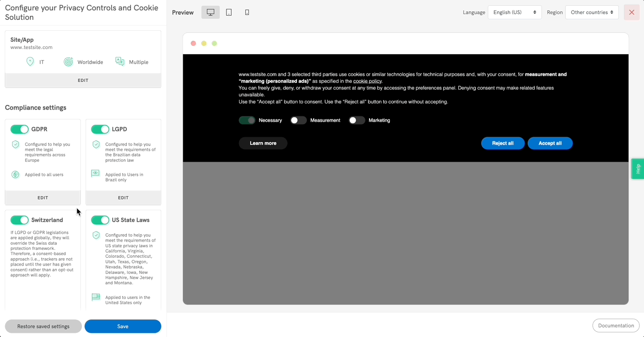Image resolution: width=644 pixels, height=337 pixels.
Task: Click the Worldwide target icon
Action: coord(68,62)
